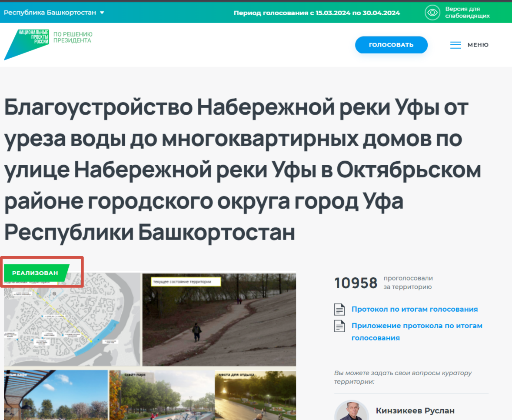Open МЕНЮ from the top bar
This screenshot has width=512, height=420.
pos(477,45)
